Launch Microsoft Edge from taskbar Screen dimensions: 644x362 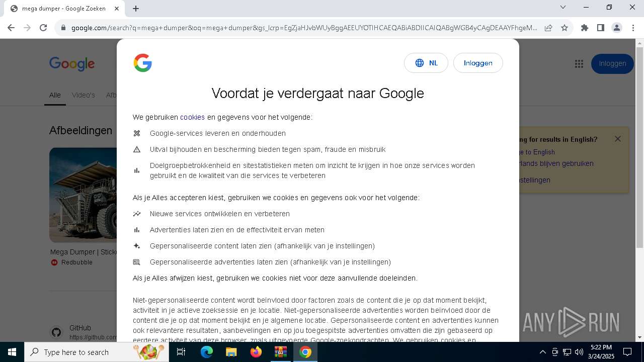[207, 352]
